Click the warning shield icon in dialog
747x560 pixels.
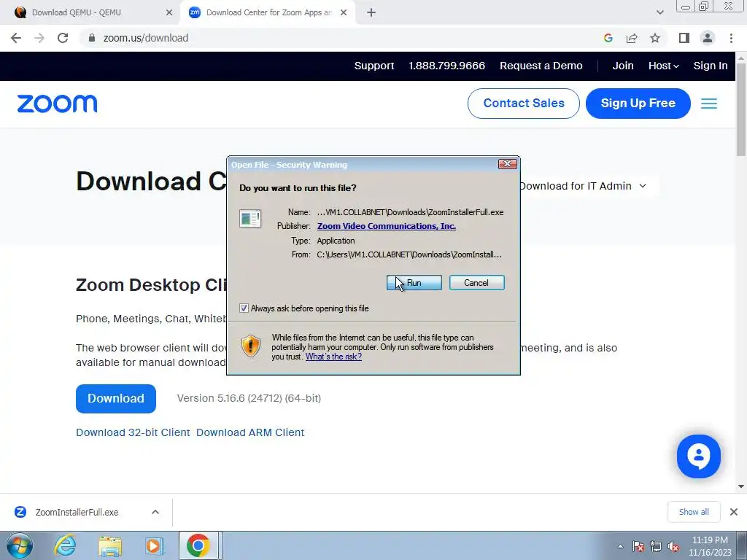251,346
